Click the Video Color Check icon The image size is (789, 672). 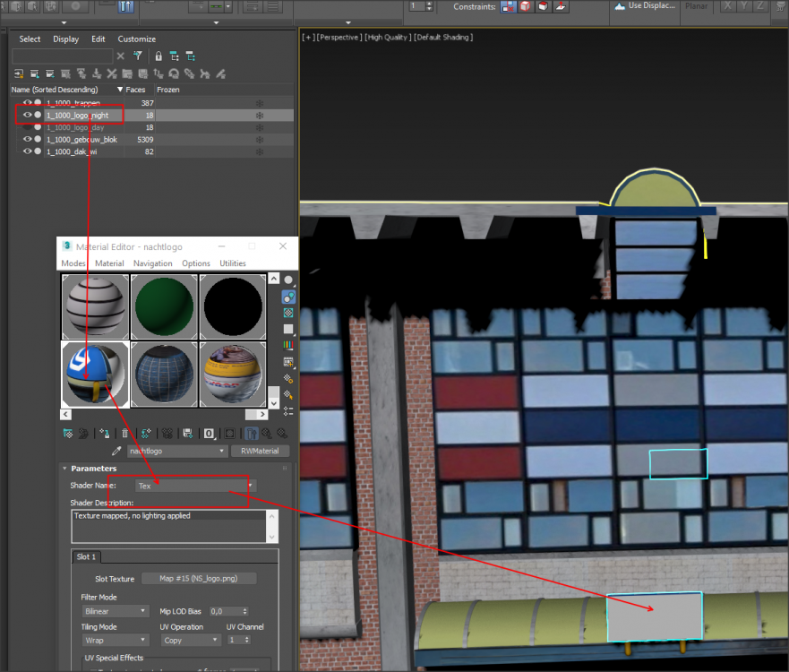[288, 346]
